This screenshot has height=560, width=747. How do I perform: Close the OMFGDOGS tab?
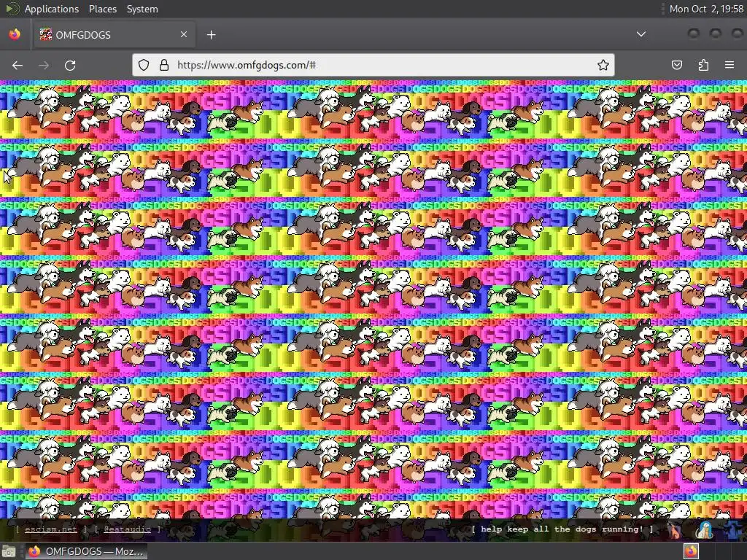(x=184, y=34)
